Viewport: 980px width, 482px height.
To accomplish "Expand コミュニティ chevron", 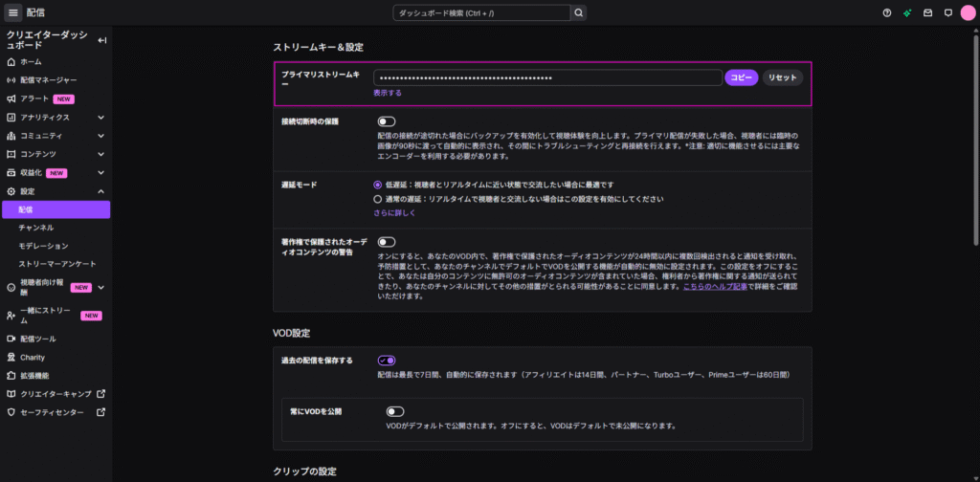I will [101, 136].
